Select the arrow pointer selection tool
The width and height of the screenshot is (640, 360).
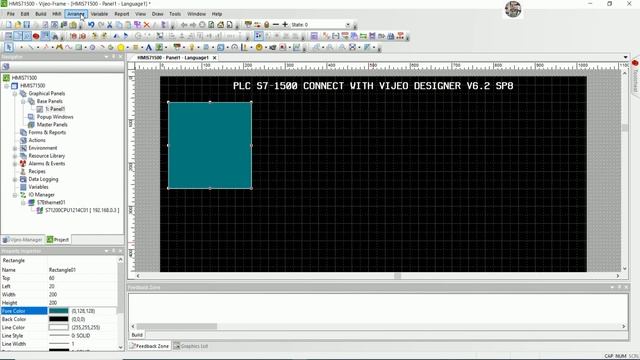click(9, 47)
